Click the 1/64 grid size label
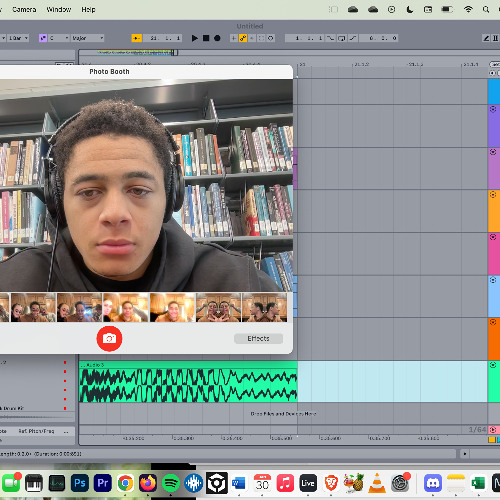 coord(477,429)
